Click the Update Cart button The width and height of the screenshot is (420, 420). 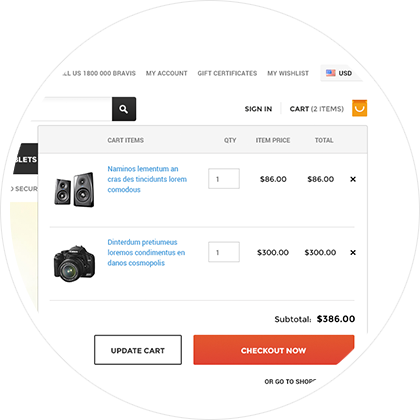tap(138, 350)
